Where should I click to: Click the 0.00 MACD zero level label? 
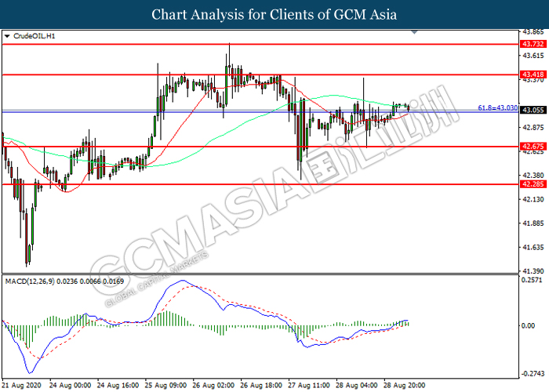(x=528, y=325)
